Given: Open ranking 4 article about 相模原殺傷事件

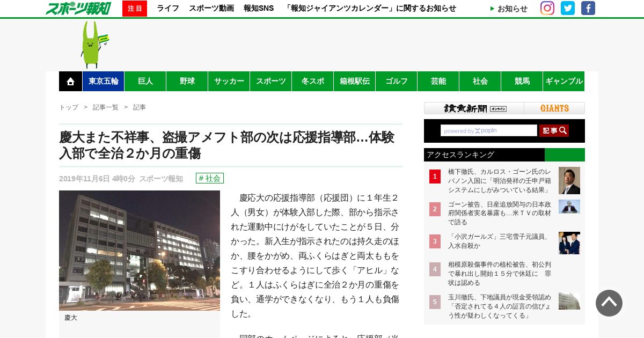Looking at the screenshot, I should pyautogui.click(x=500, y=274).
